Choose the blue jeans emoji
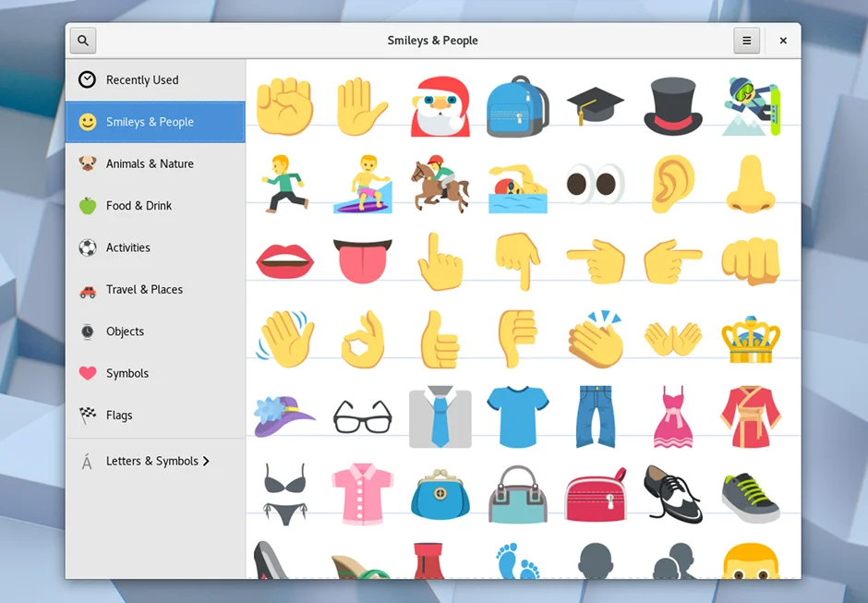The width and height of the screenshot is (868, 603). point(595,416)
